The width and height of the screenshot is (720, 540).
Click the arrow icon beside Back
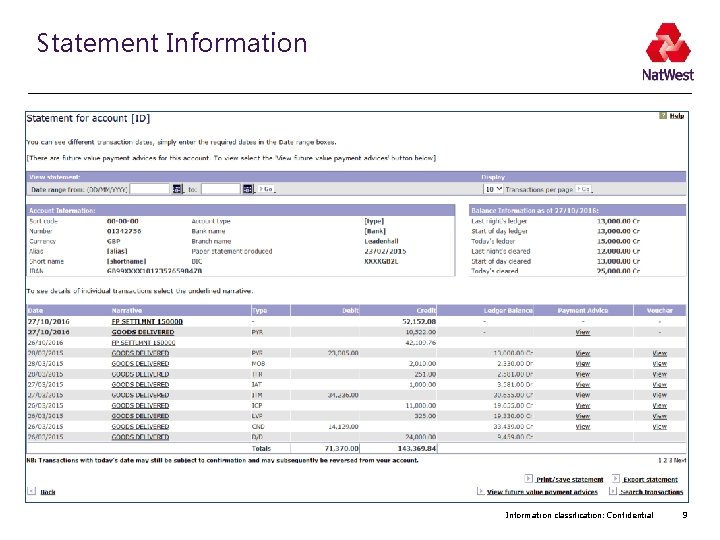click(31, 491)
